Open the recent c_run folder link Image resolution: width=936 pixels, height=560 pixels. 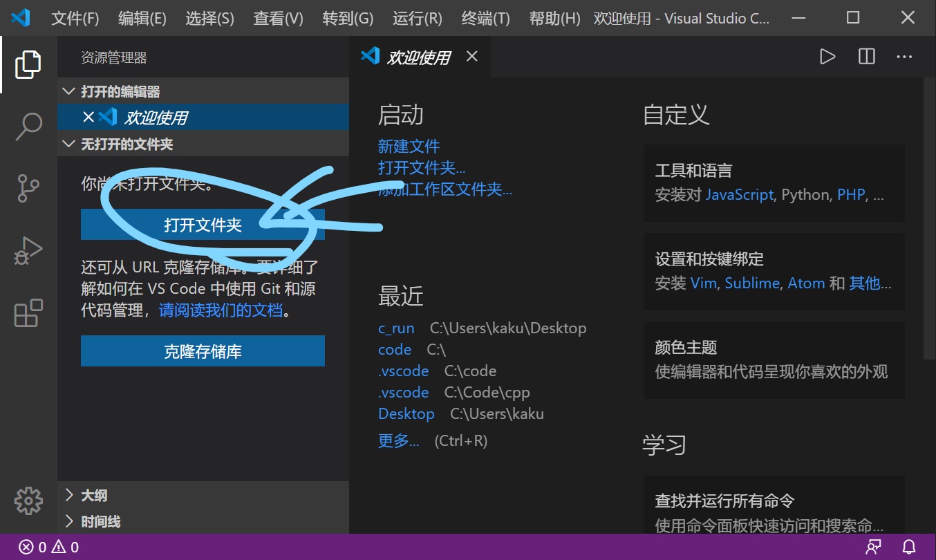[396, 328]
